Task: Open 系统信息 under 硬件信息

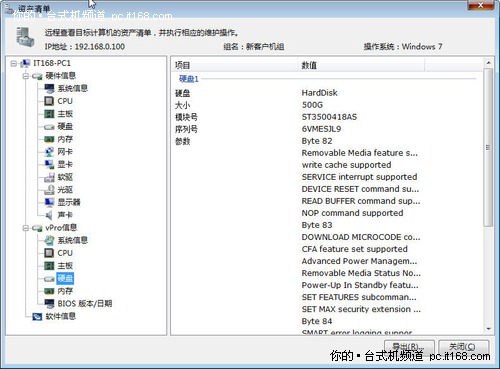Action: 73,88
